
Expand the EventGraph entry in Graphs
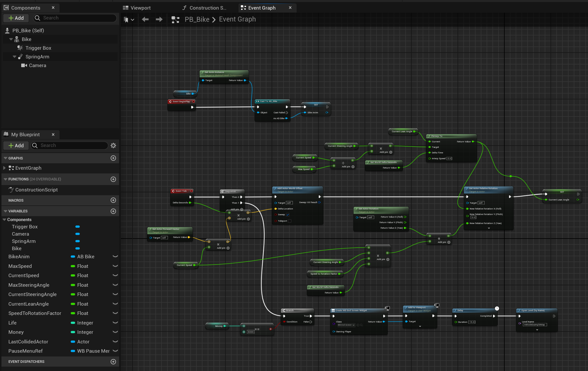coord(4,168)
